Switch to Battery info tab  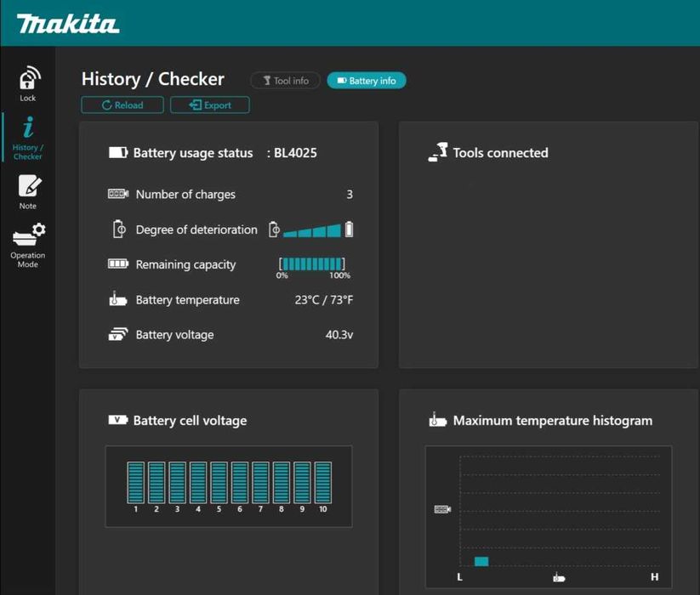367,81
